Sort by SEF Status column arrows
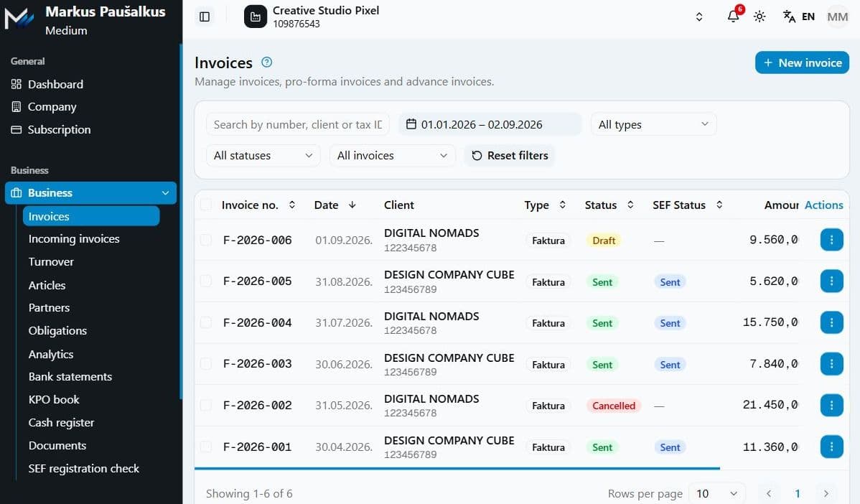Screen dimensions: 860x504 coord(719,205)
